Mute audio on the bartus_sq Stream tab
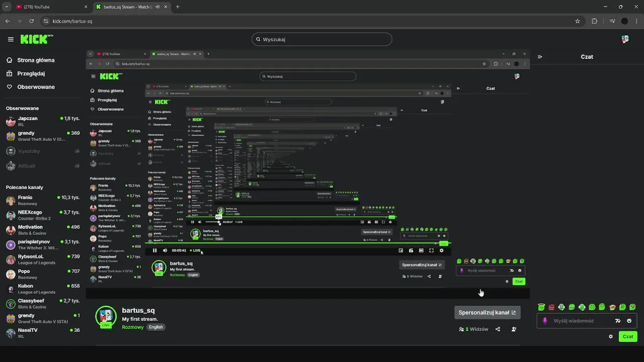 (x=158, y=7)
